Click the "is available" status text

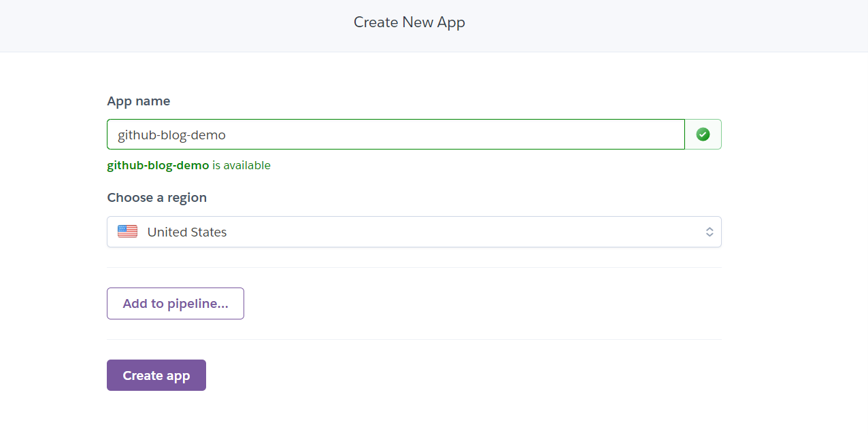click(x=241, y=165)
